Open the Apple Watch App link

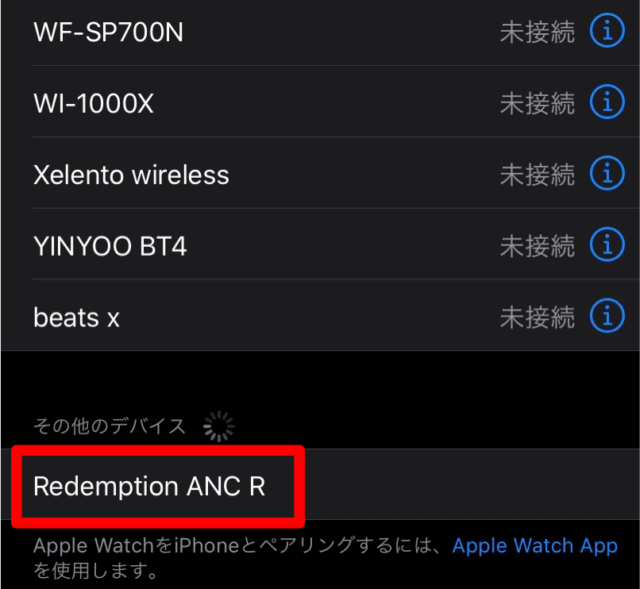pos(535,545)
